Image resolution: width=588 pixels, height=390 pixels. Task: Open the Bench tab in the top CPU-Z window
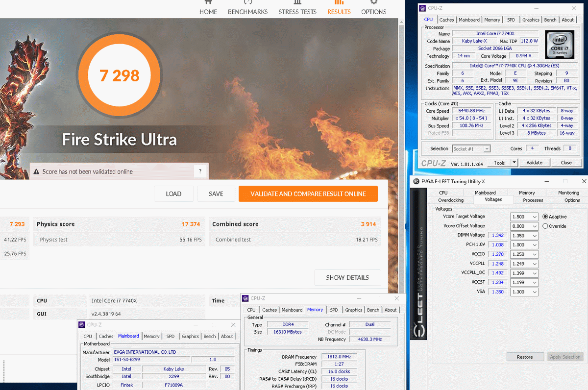click(x=550, y=20)
